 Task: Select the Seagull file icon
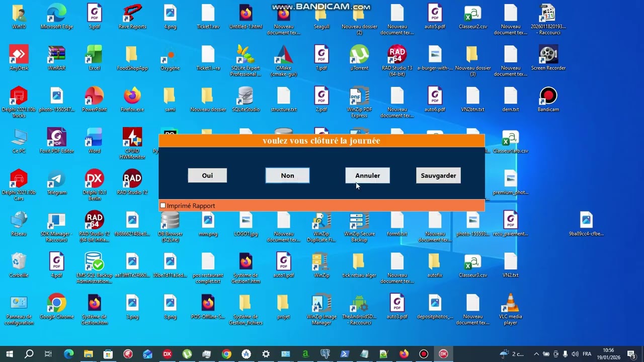[x=321, y=17]
